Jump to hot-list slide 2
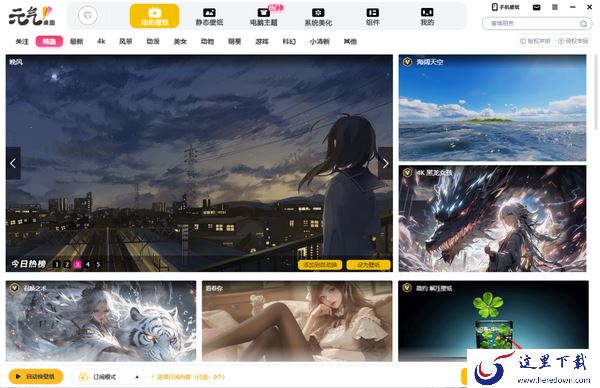600x388 pixels. 67,264
